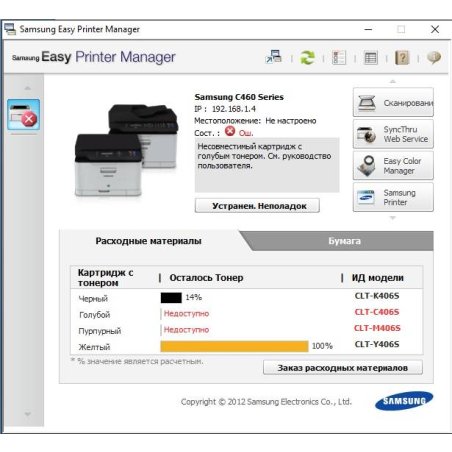Image resolution: width=452 pixels, height=452 pixels.
Task: Open Help with the question mark icon
Action: 402,58
